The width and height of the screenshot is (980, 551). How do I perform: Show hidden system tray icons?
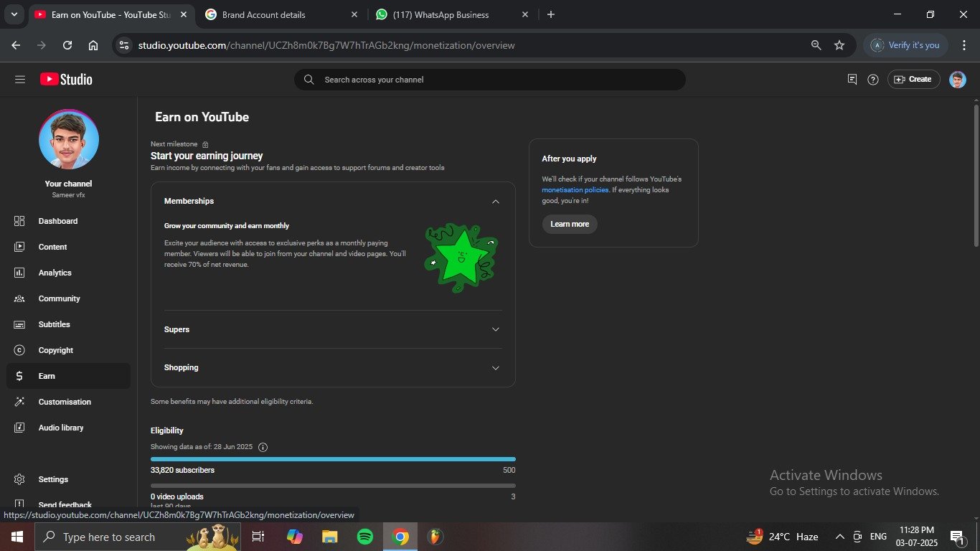[839, 537]
